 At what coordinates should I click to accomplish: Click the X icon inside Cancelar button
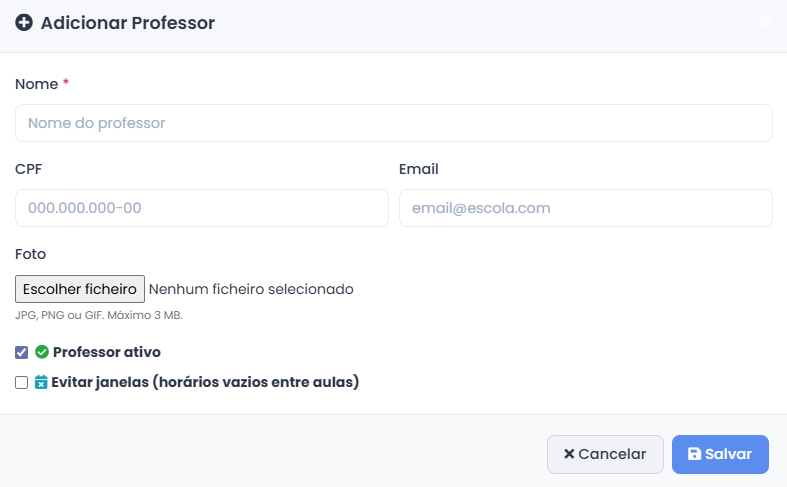coord(569,454)
